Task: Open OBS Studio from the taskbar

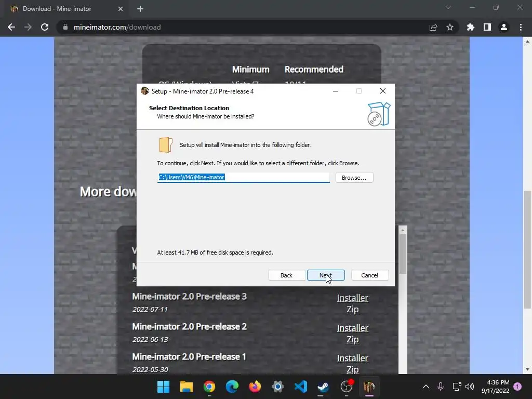Action: [x=347, y=387]
